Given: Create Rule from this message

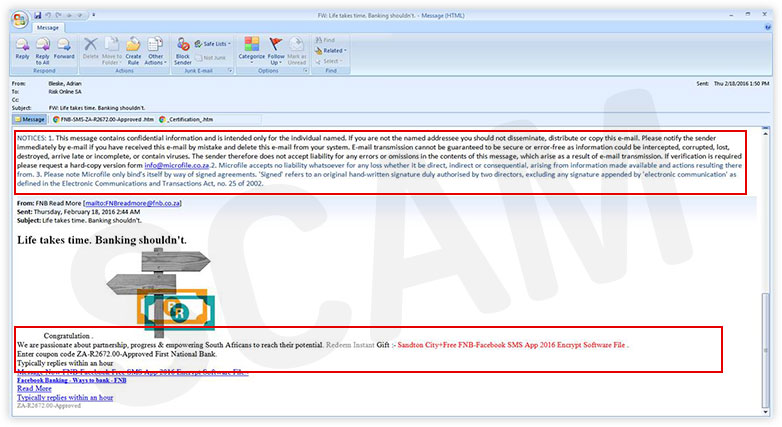Looking at the screenshot, I should tap(133, 51).
